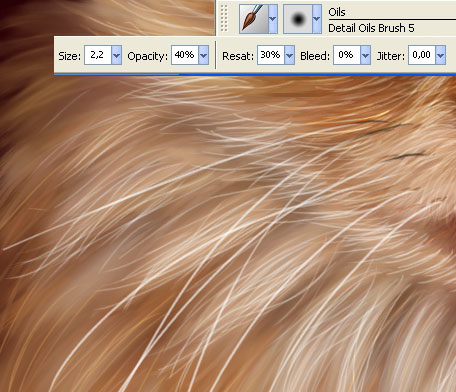
Task: Click the brush variant dab preview
Action: click(x=298, y=19)
